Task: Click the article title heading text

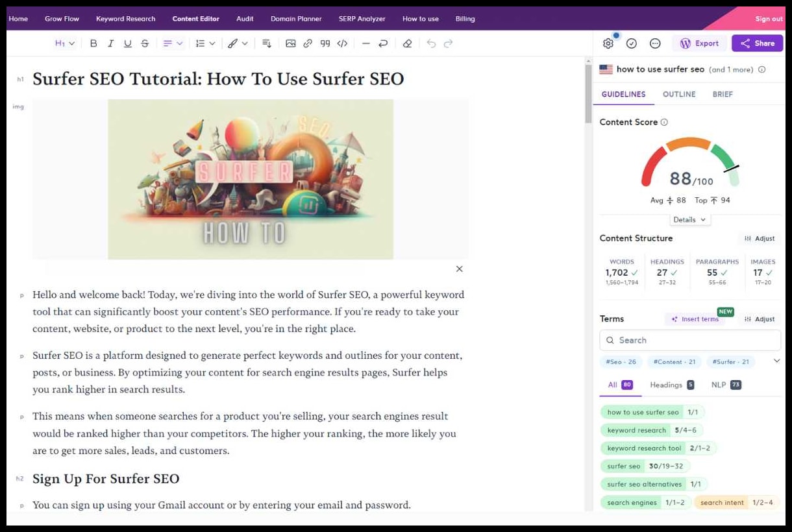Action: click(218, 79)
